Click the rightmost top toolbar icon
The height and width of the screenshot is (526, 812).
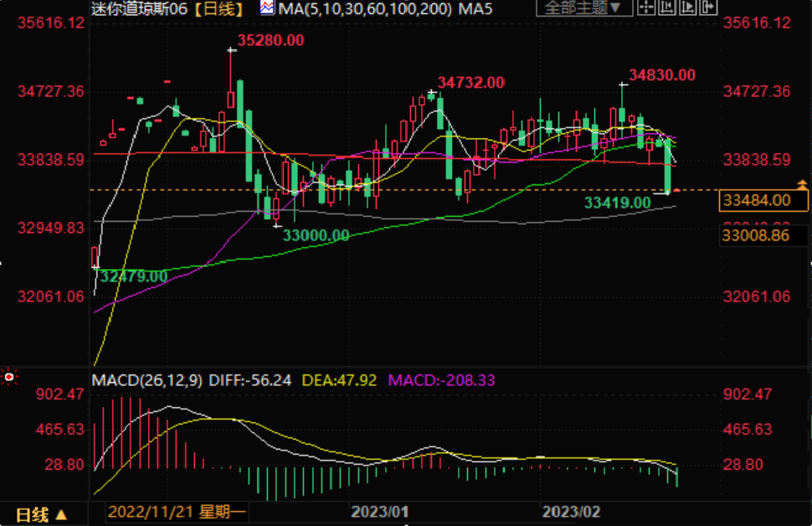tap(709, 8)
